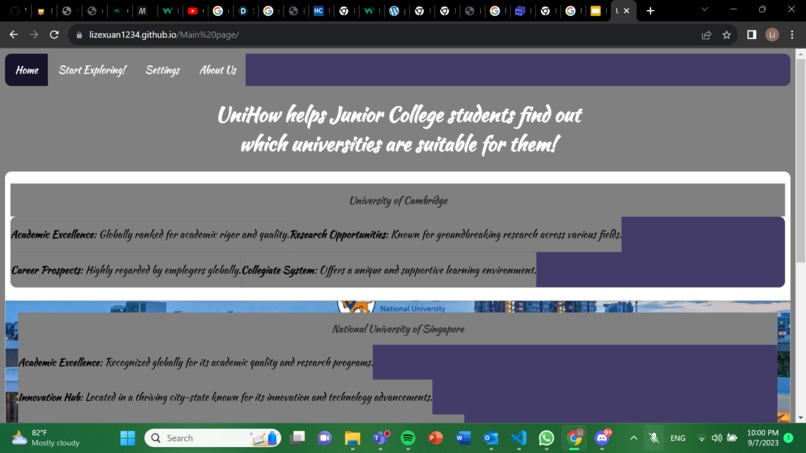806x453 pixels.
Task: Click the 'Innovation Hub' text
Action: point(225,397)
